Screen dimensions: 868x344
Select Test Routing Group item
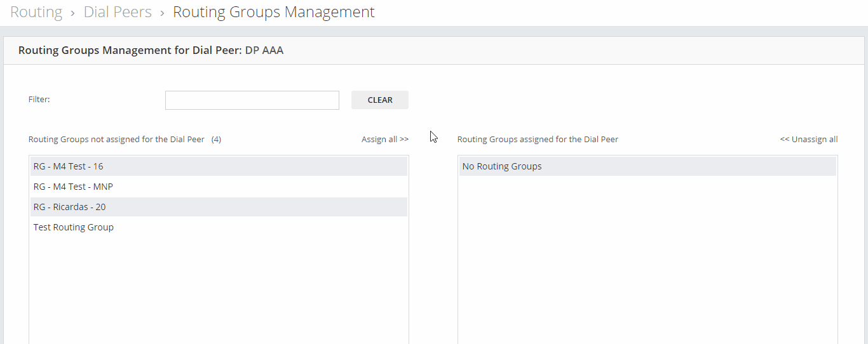coord(219,227)
